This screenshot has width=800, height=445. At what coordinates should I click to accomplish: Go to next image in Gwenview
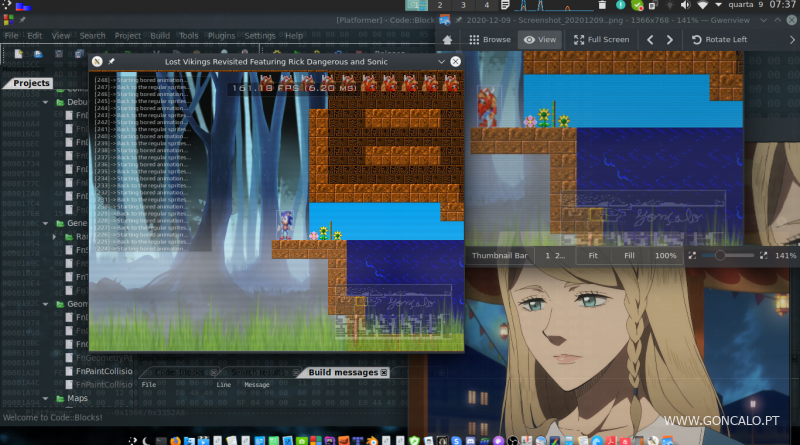(x=669, y=40)
